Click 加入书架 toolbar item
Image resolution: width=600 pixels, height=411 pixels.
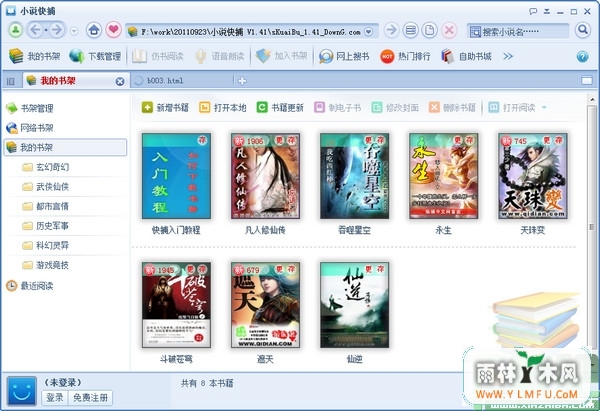coord(281,56)
